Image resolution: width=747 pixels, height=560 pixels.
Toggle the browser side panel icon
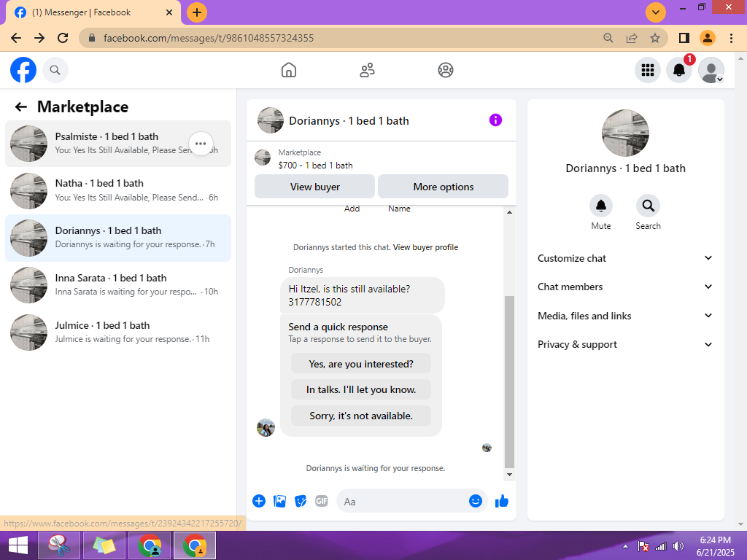(x=684, y=38)
